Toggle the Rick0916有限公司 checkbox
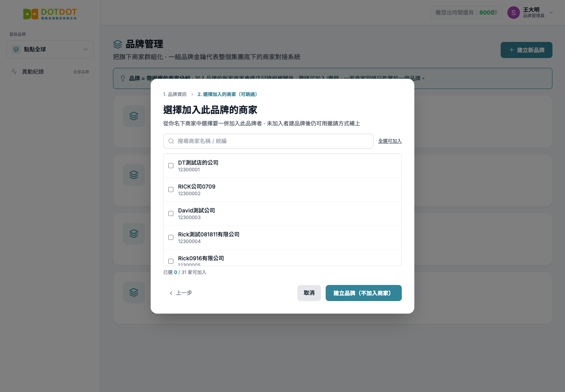The image size is (565, 392). coord(171,261)
